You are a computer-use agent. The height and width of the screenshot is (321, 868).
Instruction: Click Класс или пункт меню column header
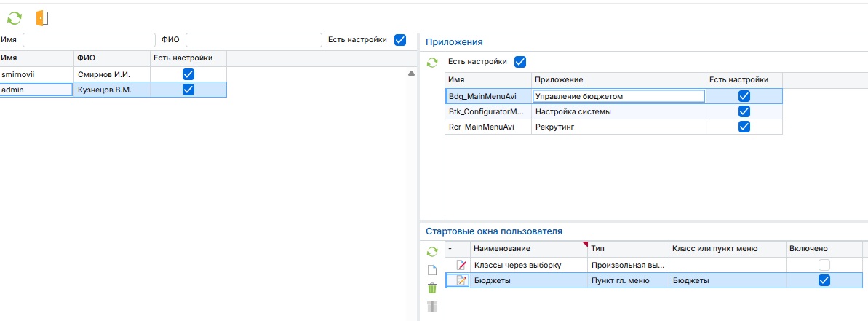pos(728,248)
